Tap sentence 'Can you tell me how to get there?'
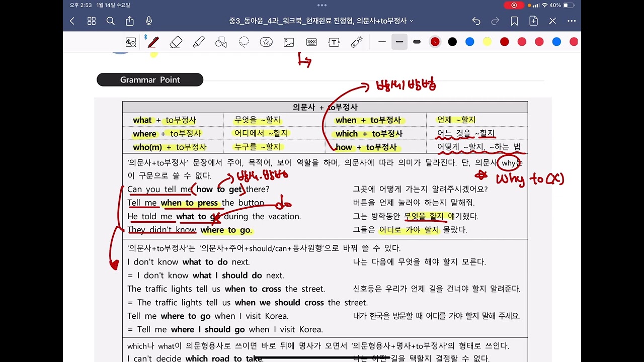The height and width of the screenshot is (362, 644). 198,189
